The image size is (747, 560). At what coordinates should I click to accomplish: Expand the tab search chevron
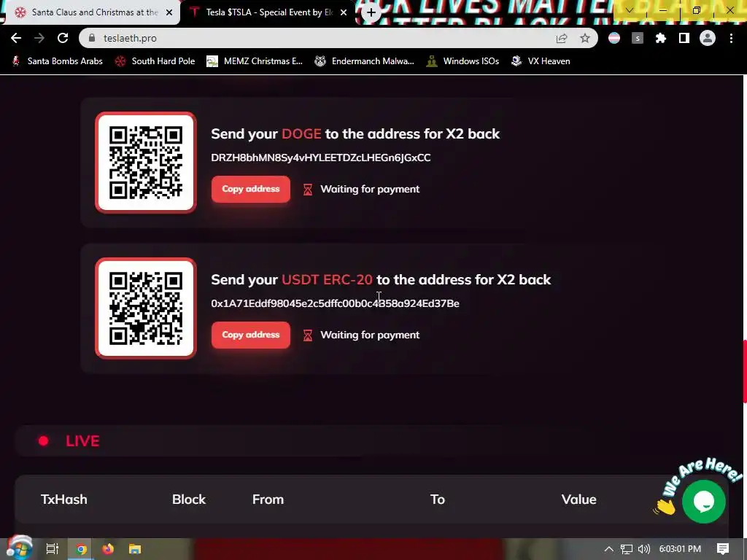tap(630, 10)
